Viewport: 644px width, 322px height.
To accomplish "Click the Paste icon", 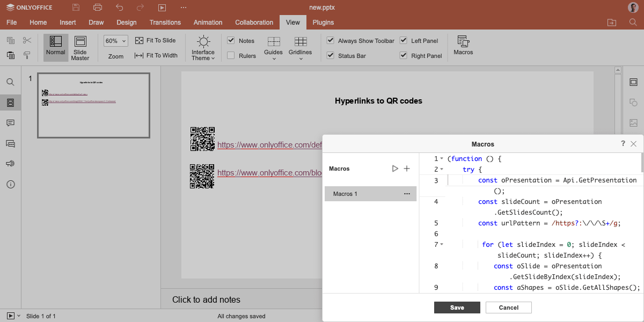I will coord(11,55).
